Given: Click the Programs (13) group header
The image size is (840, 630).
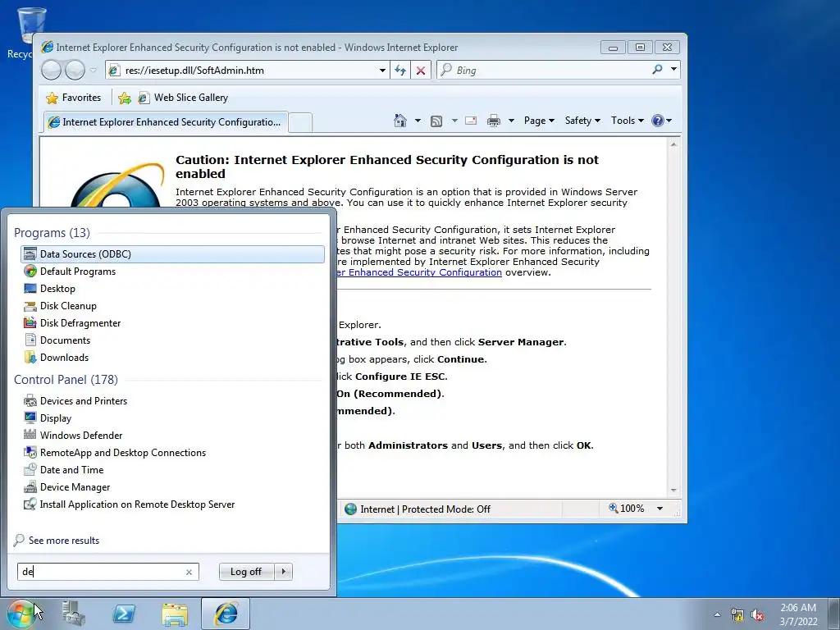Looking at the screenshot, I should [x=52, y=232].
